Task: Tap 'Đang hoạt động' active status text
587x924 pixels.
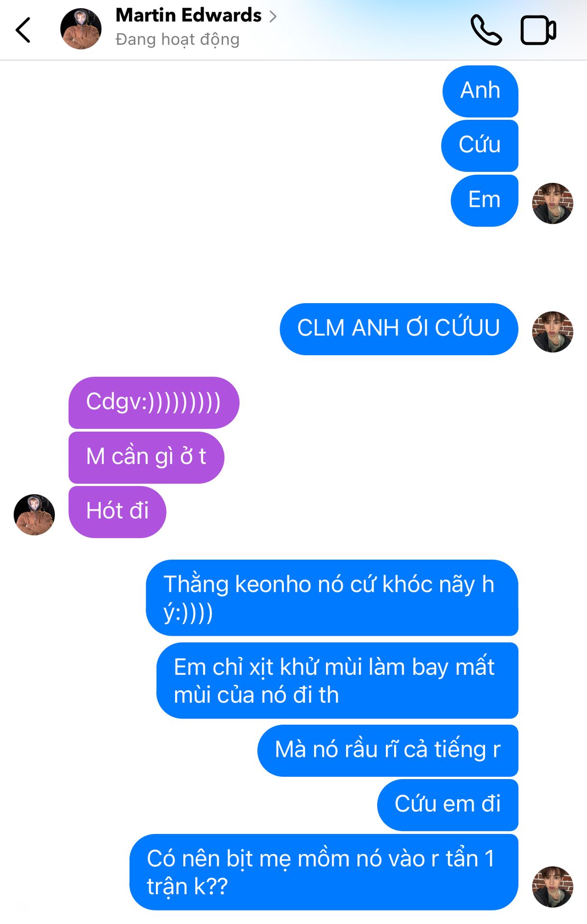Action: tap(178, 39)
